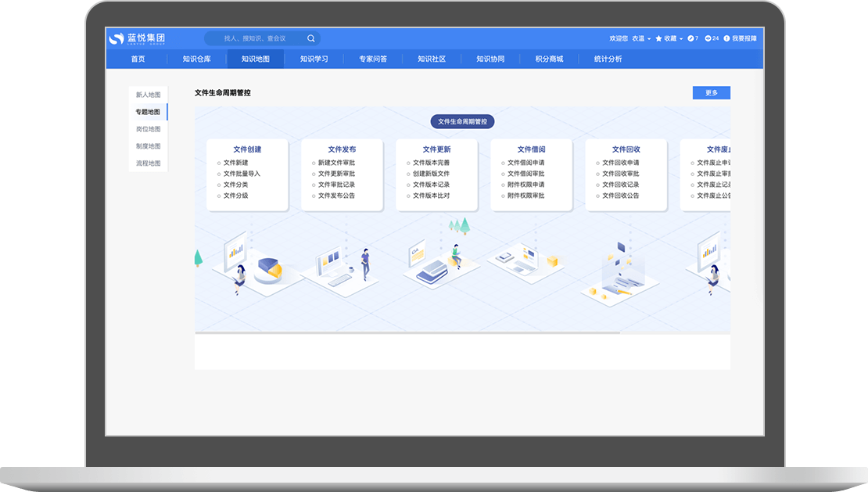Screen dimensions: 868x492
Task: Click the 我要报障 alert icon
Action: 726,38
